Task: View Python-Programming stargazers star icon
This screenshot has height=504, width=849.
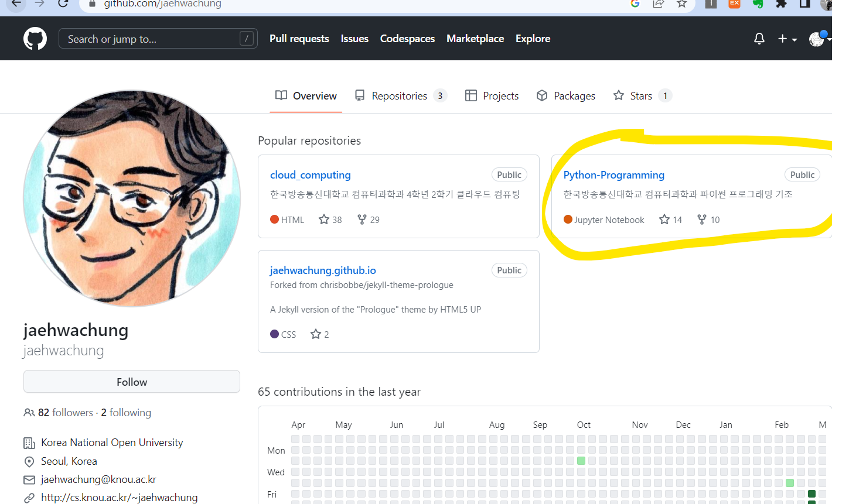Action: point(664,220)
